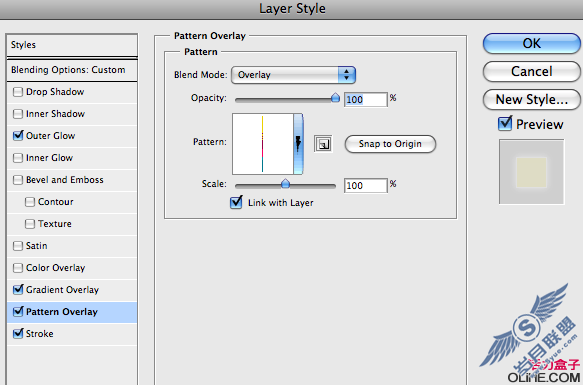Click the Opacity slider handle

(x=335, y=98)
